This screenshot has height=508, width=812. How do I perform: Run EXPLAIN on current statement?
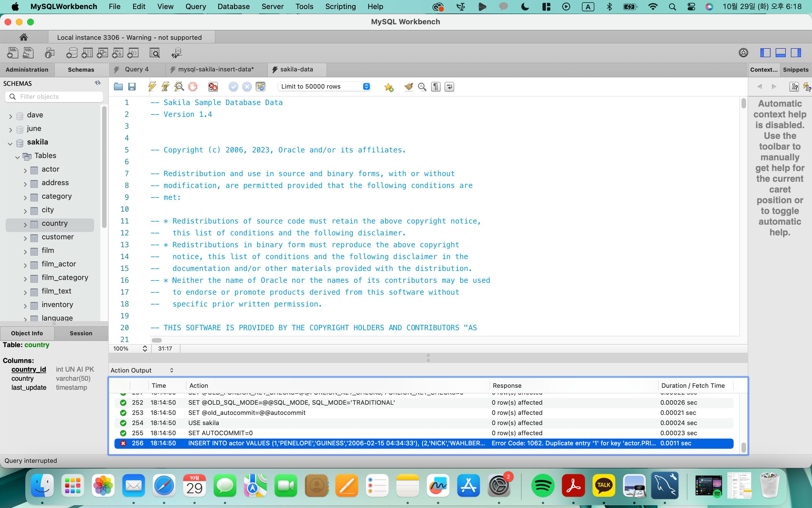179,87
